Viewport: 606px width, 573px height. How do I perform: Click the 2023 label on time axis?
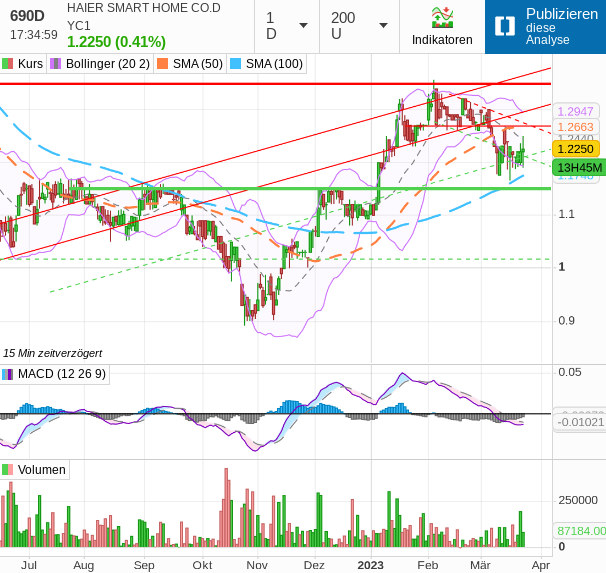point(370,565)
